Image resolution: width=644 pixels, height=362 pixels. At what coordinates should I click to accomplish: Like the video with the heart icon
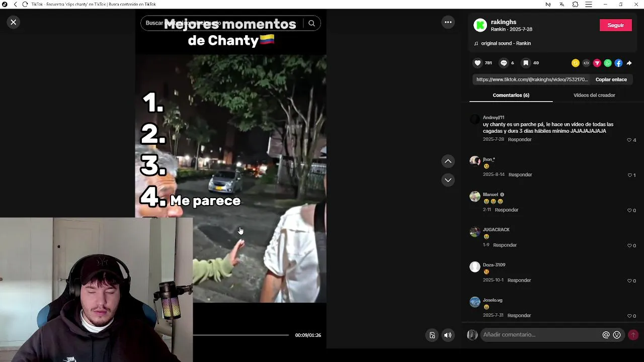[477, 63]
